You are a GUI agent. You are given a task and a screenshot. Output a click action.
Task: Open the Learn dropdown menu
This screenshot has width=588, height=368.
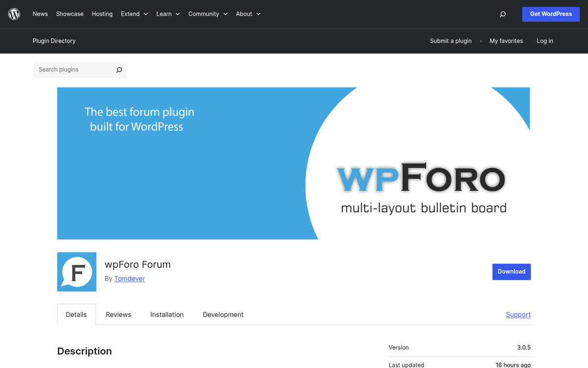point(168,14)
